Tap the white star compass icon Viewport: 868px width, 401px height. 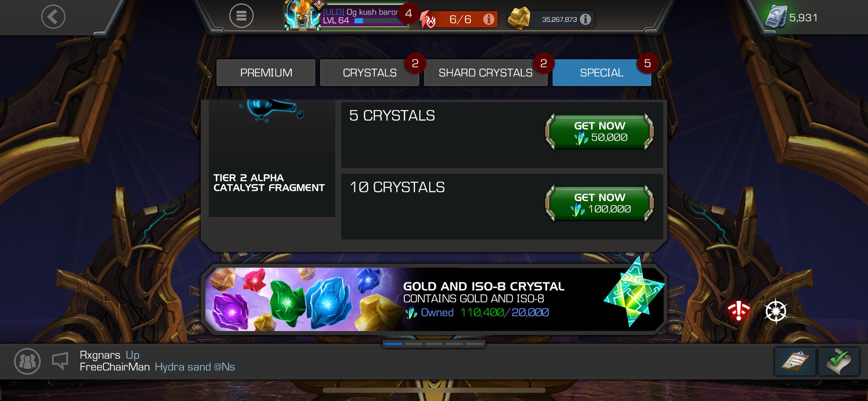click(776, 311)
